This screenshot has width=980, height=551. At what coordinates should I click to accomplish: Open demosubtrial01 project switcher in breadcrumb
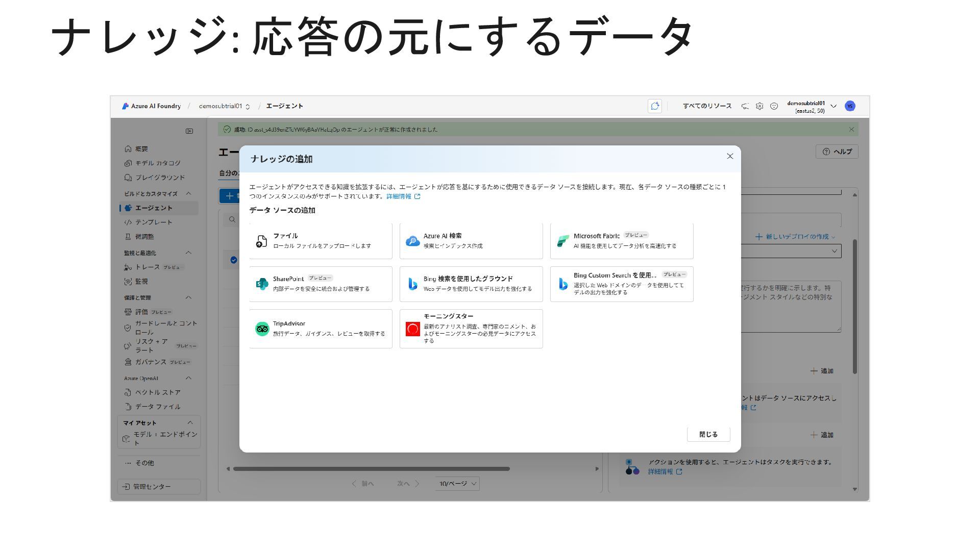point(225,106)
